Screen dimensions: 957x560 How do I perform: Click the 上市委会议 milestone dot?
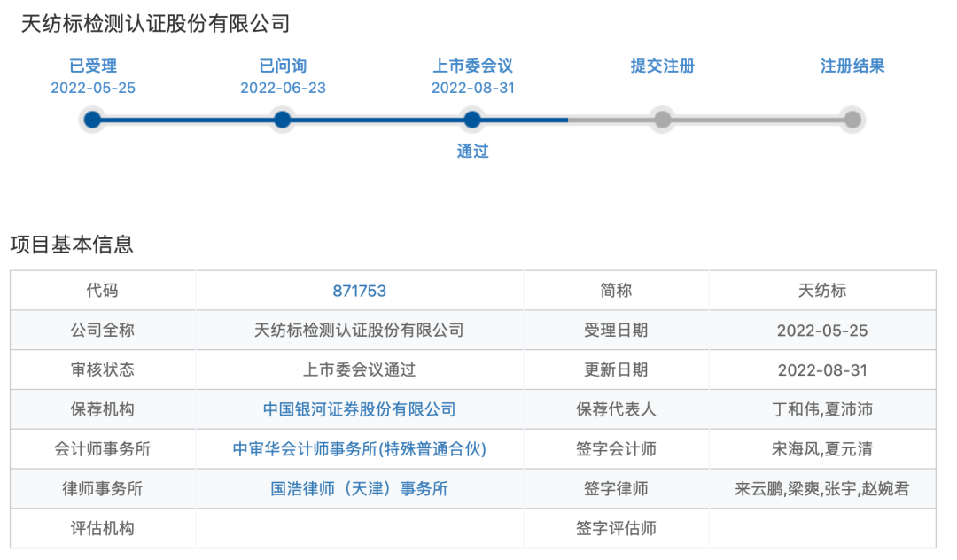[x=472, y=120]
